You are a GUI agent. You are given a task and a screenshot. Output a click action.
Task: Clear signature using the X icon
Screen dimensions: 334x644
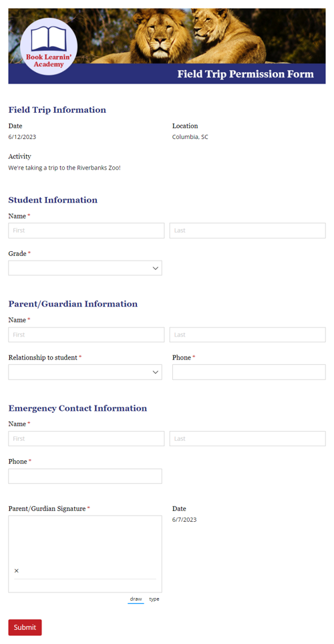[17, 571]
